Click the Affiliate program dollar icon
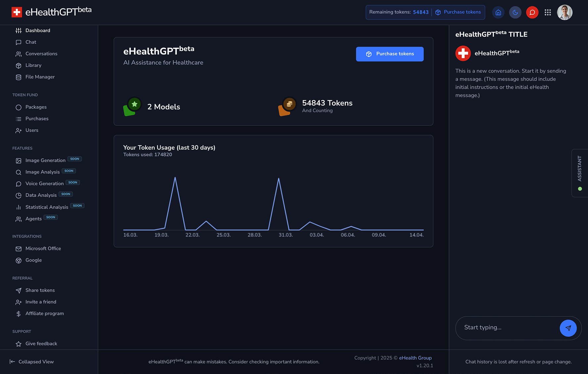 (x=19, y=314)
